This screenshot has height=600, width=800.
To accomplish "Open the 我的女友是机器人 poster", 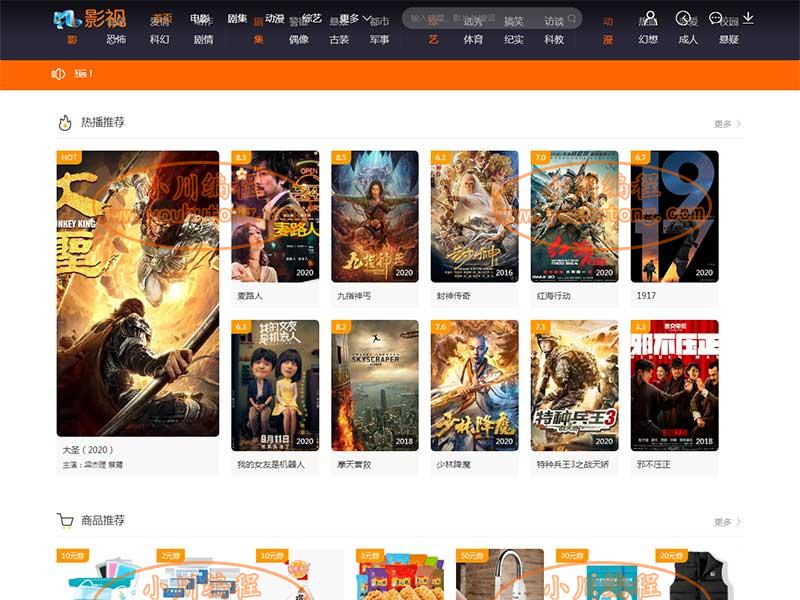I will point(276,386).
